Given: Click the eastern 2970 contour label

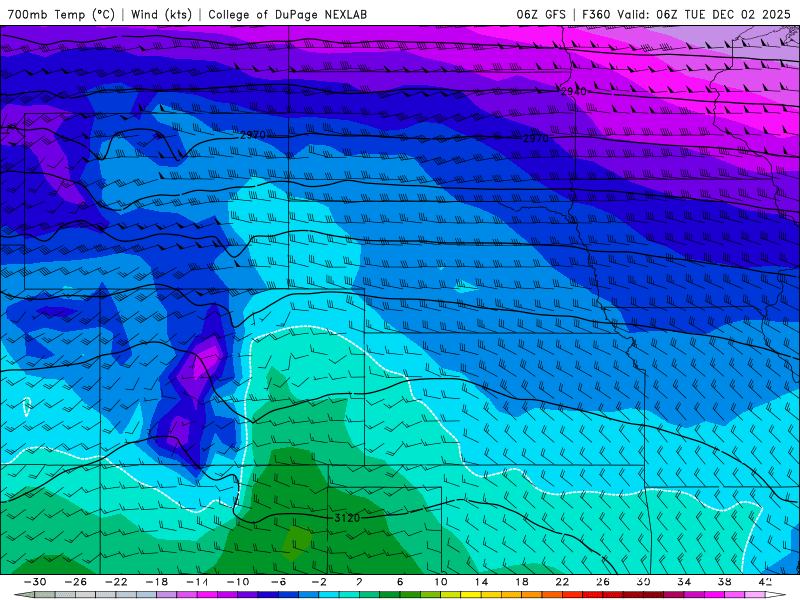Looking at the screenshot, I should (x=536, y=138).
